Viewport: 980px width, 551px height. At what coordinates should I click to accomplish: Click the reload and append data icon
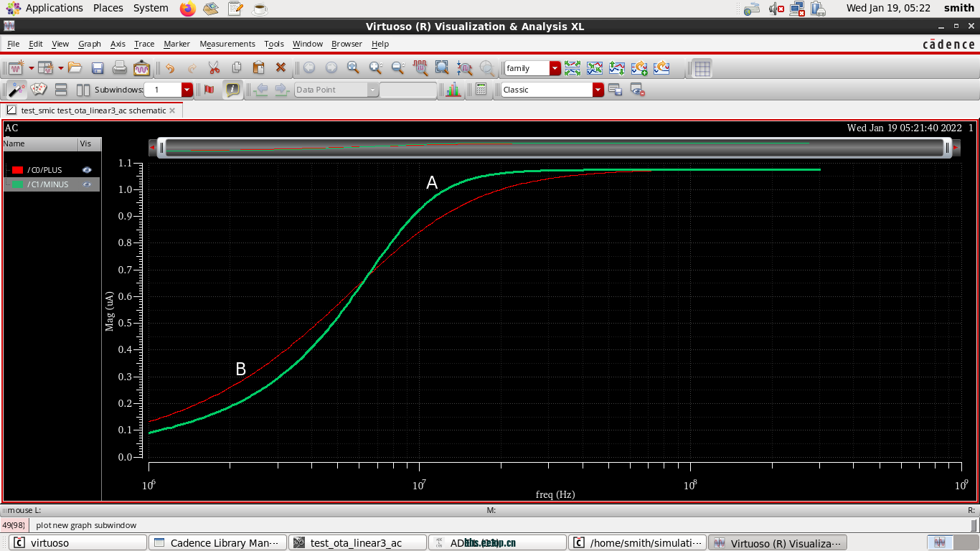pos(639,68)
